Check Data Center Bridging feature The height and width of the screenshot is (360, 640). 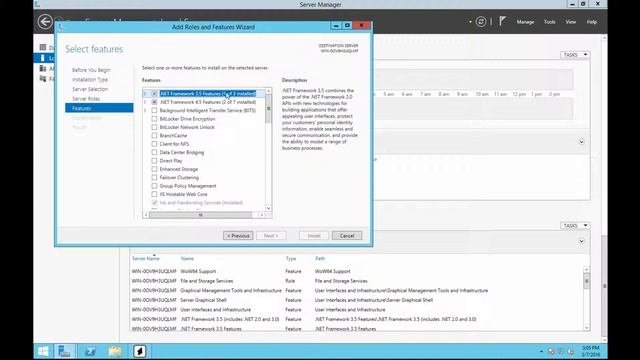coord(154,152)
